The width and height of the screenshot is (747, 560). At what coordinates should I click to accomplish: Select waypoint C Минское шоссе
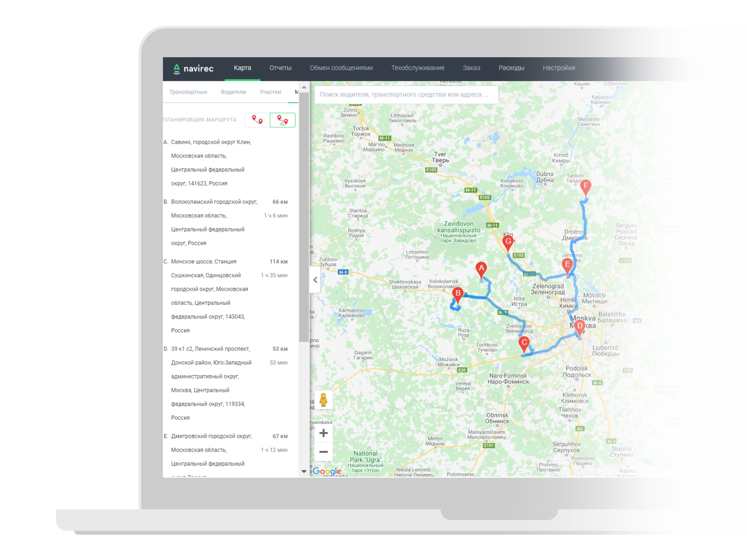coord(210,296)
